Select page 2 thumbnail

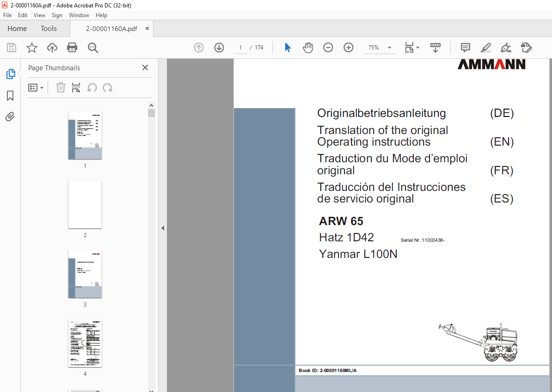(85, 205)
